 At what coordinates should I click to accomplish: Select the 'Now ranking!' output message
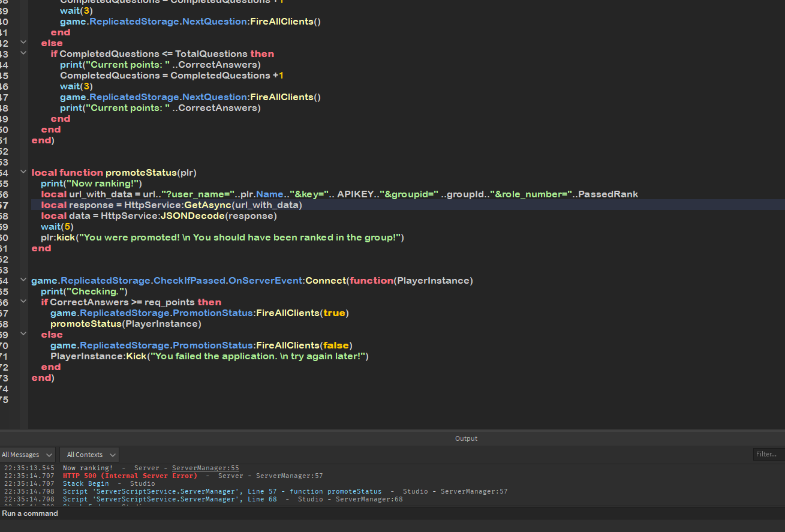click(88, 468)
